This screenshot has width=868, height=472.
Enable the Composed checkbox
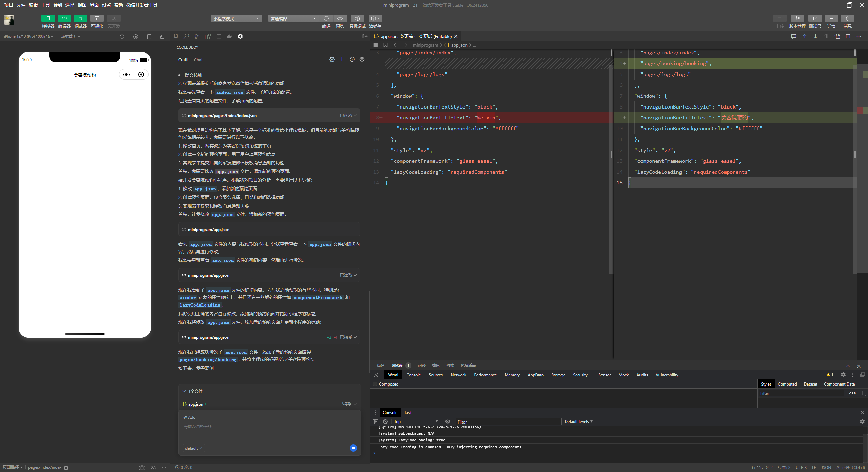pyautogui.click(x=375, y=384)
